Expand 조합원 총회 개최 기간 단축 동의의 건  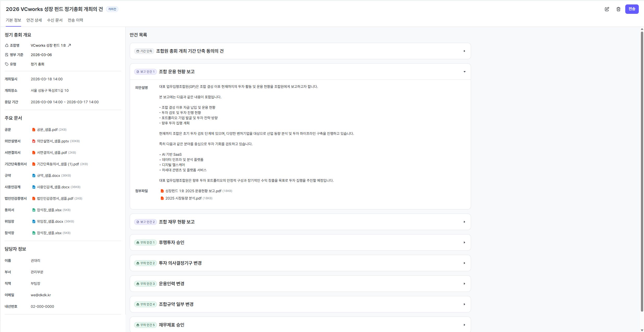tap(464, 51)
